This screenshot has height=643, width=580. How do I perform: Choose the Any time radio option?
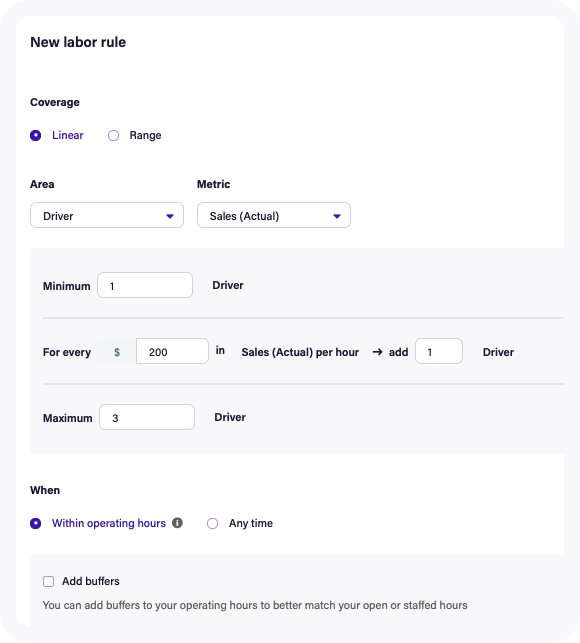tap(212, 523)
